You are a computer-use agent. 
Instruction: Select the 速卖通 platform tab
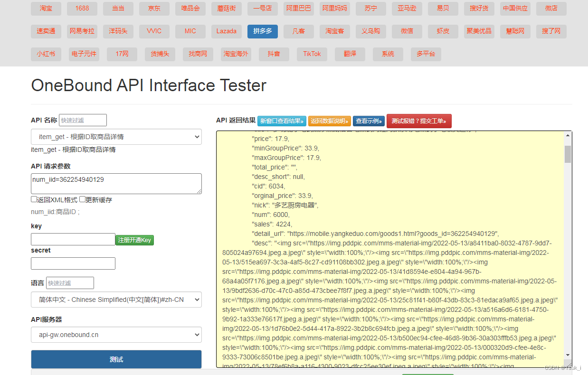[46, 31]
